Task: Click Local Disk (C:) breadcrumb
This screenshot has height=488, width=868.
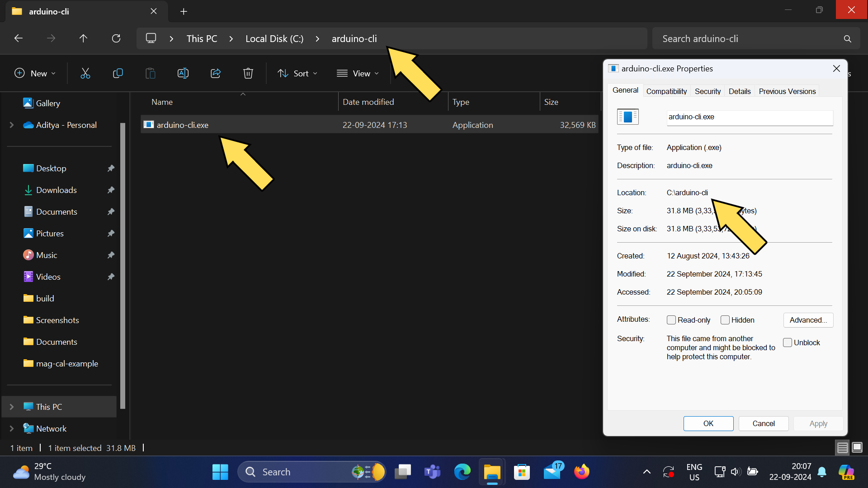Action: point(274,39)
